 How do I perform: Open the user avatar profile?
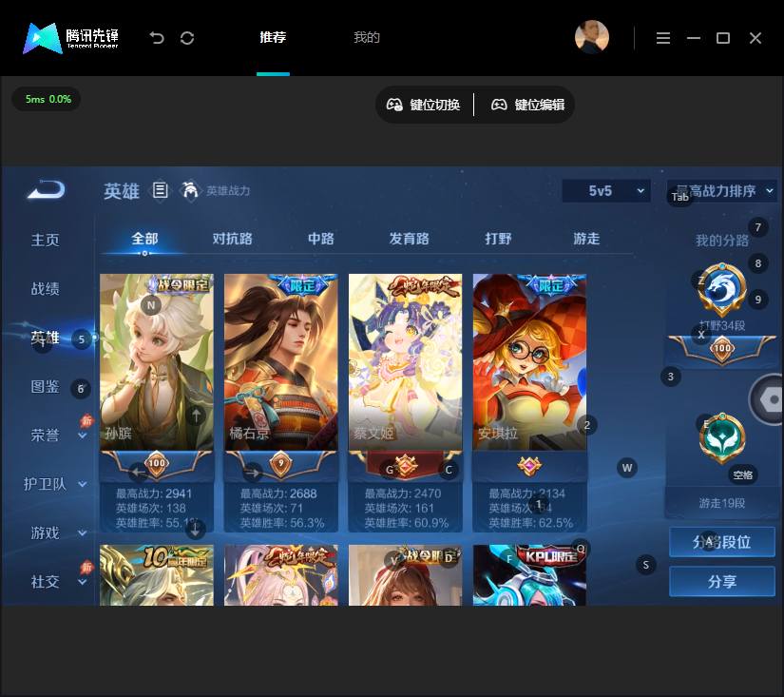pyautogui.click(x=592, y=37)
